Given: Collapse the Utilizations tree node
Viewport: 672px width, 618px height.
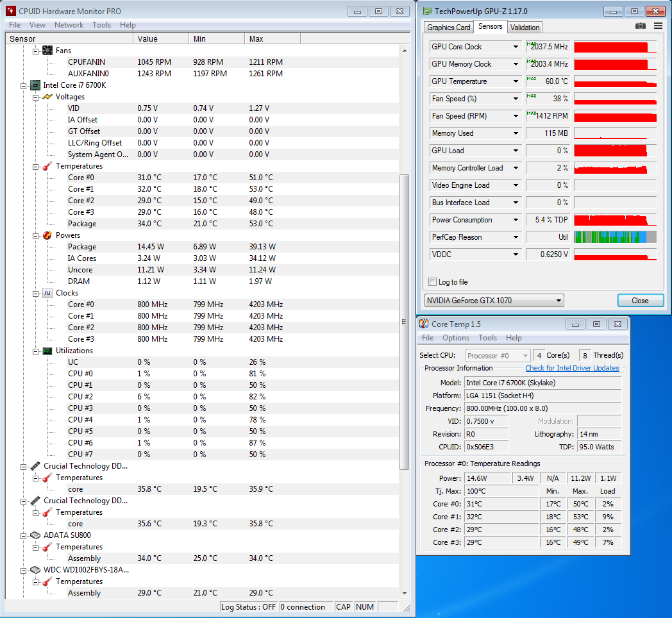Looking at the screenshot, I should (x=35, y=351).
